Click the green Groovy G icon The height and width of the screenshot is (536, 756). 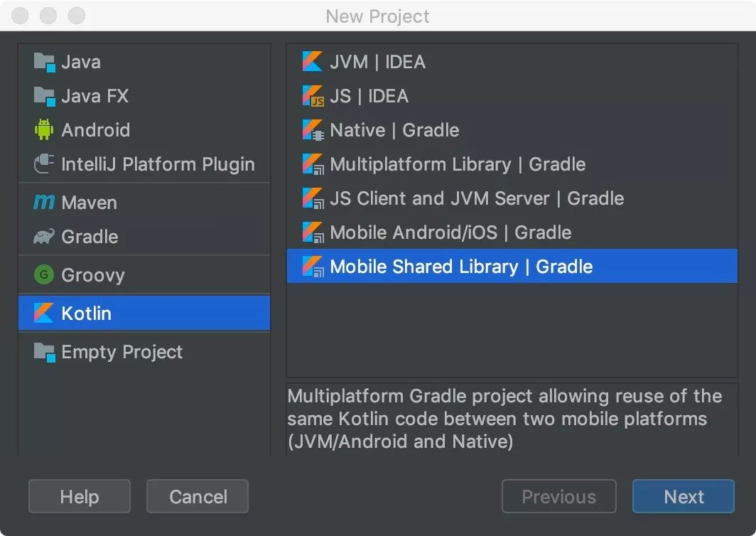44,274
